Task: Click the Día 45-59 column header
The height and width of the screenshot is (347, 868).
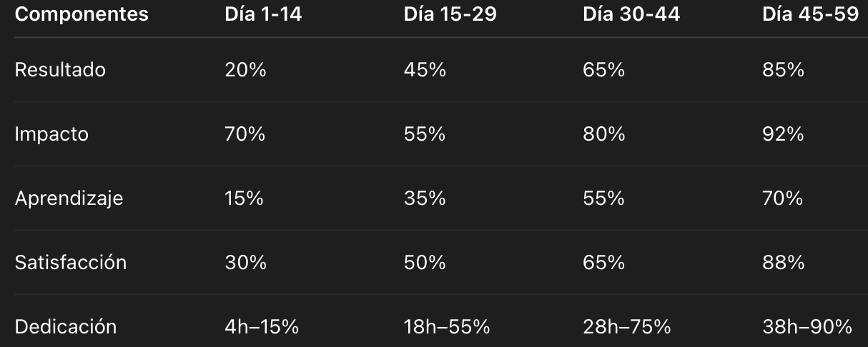Action: pos(810,15)
